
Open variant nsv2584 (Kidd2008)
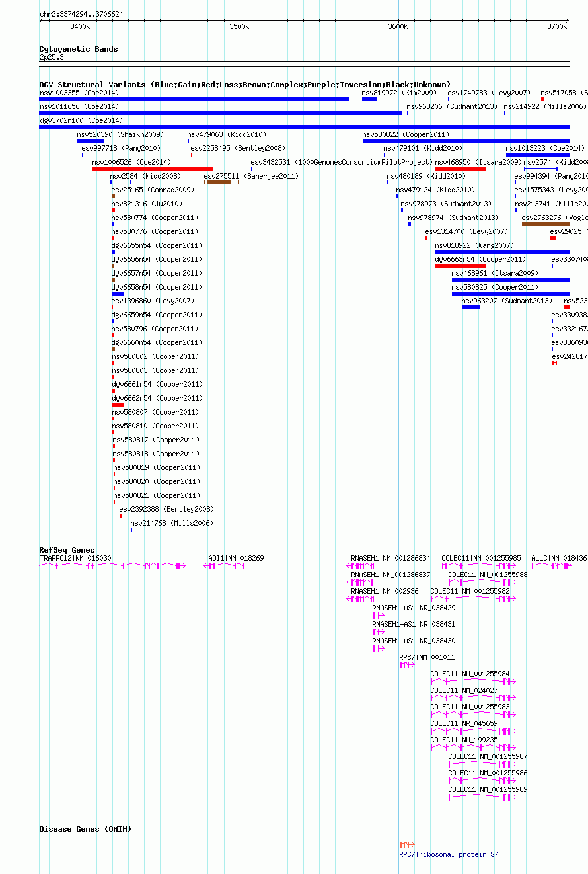point(145,177)
